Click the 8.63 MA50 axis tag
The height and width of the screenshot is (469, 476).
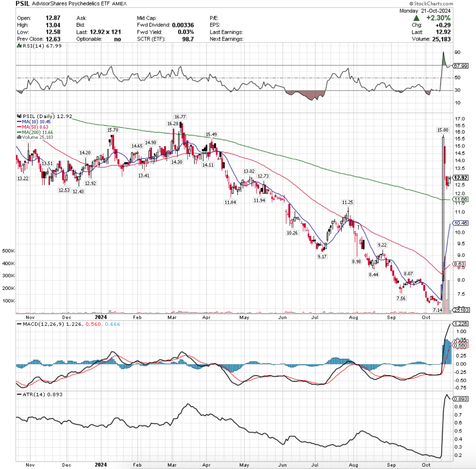point(459,264)
